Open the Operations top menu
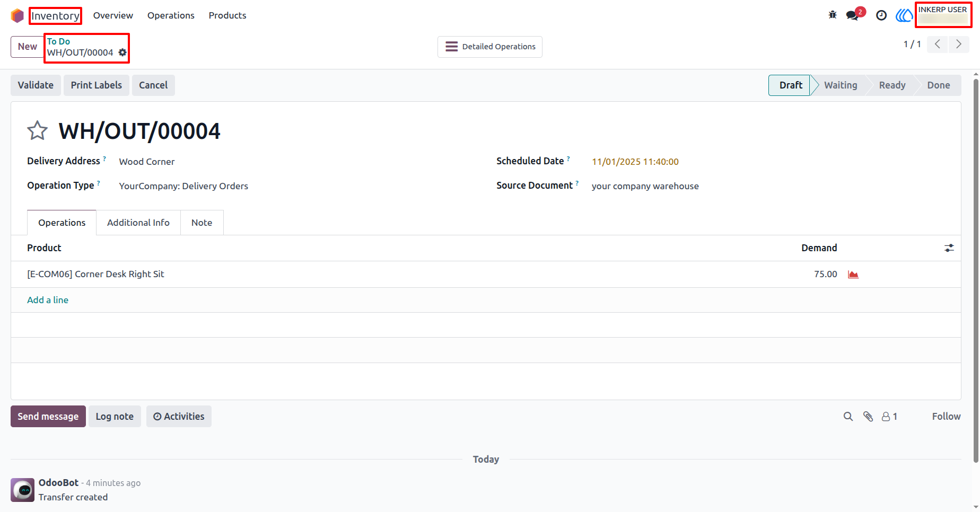The image size is (980, 512). pos(171,15)
